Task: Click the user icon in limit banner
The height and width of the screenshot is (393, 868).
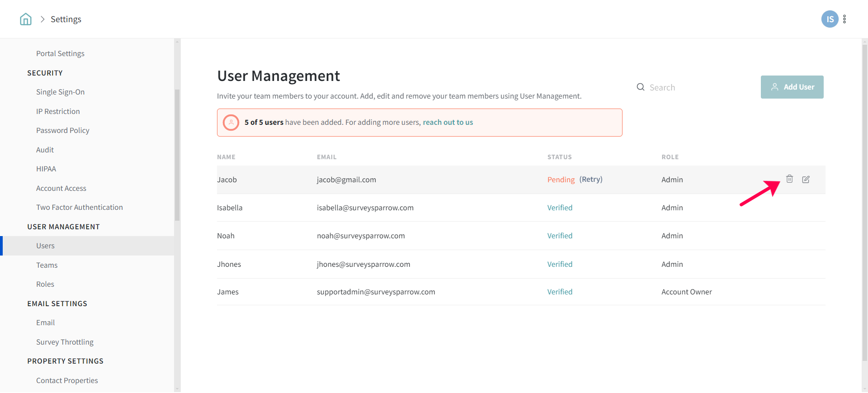Action: click(x=231, y=123)
